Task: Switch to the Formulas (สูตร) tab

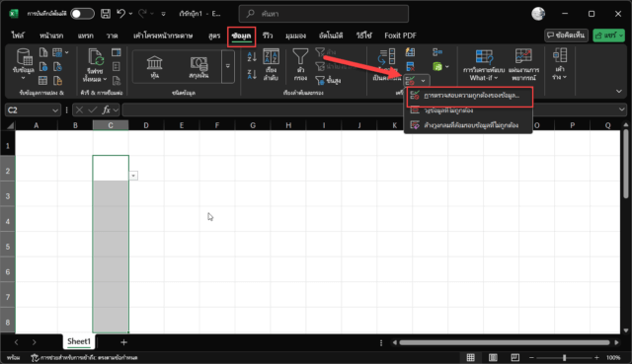Action: tap(214, 36)
